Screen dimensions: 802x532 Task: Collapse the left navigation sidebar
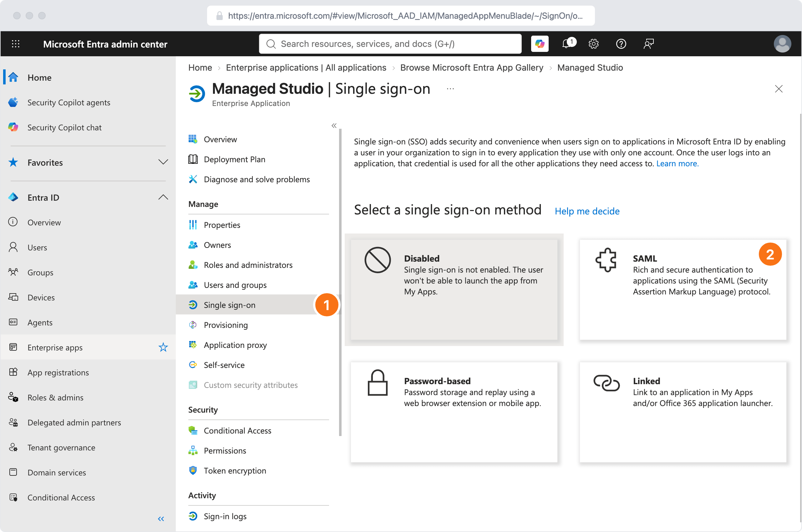click(161, 519)
